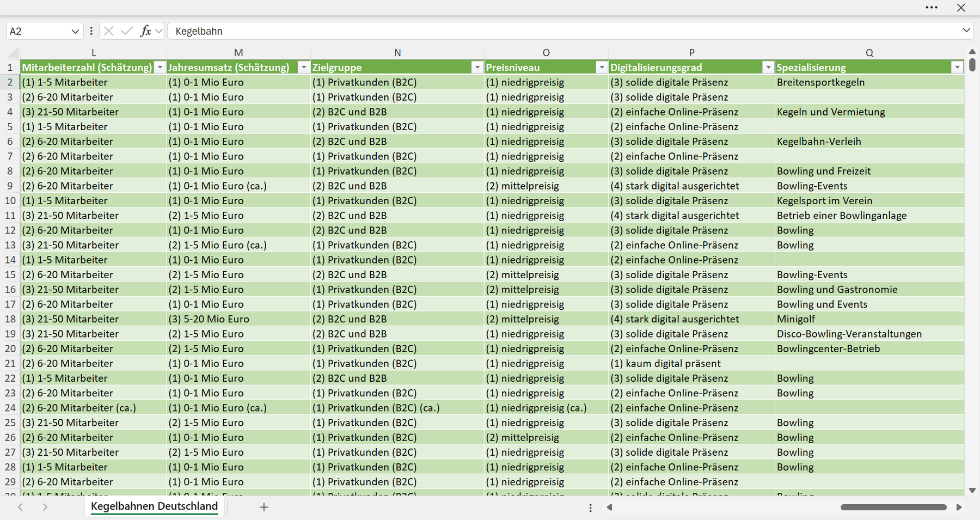980x520 pixels.
Task: Select cell with Bowling und Events
Action: tap(869, 304)
